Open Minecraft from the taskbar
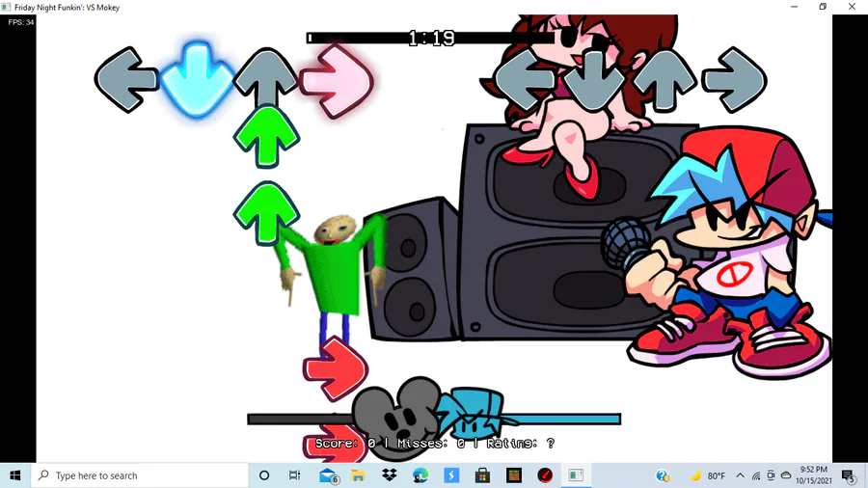Screen dimensions: 868x488 tap(514, 475)
